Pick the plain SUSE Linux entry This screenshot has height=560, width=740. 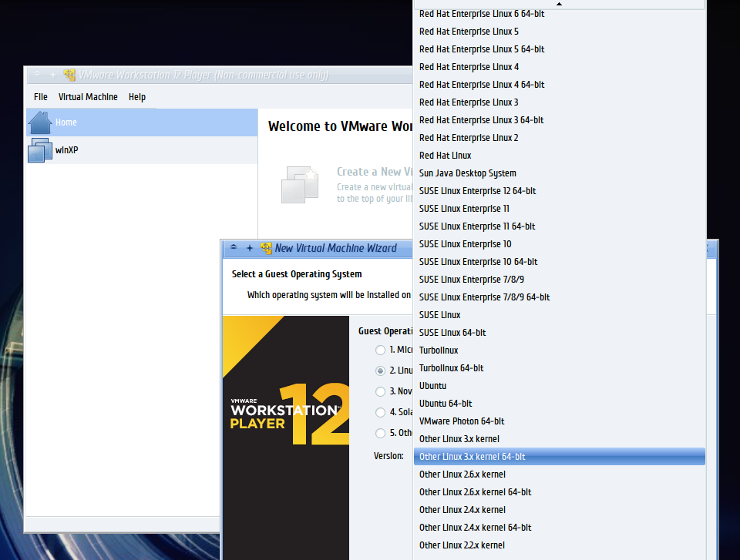(x=560, y=315)
